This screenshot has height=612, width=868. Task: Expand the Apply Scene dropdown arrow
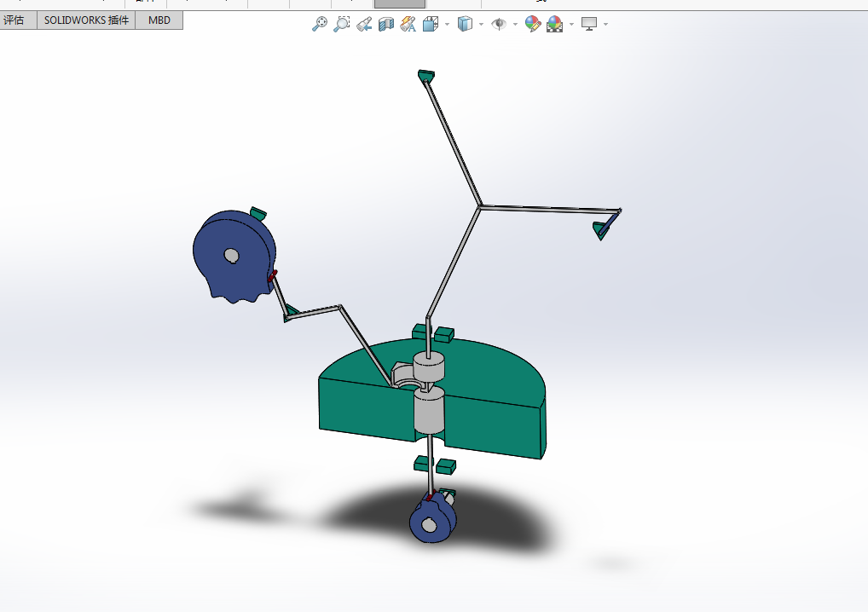pos(571,25)
